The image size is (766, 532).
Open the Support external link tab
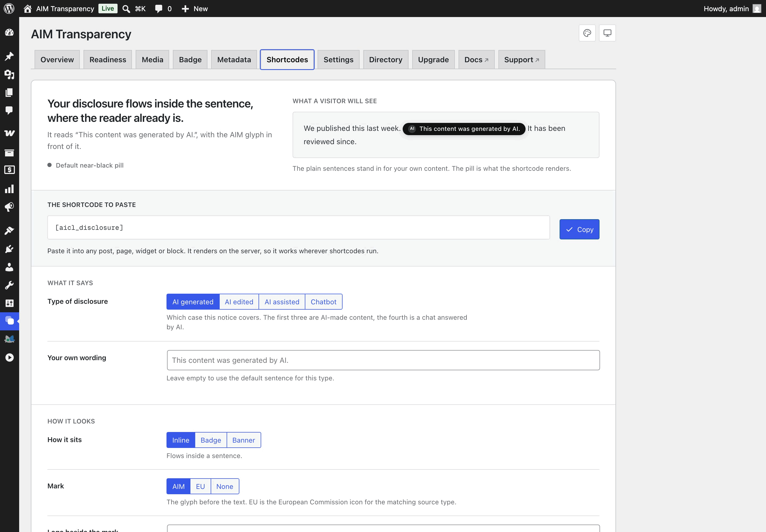[522, 59]
